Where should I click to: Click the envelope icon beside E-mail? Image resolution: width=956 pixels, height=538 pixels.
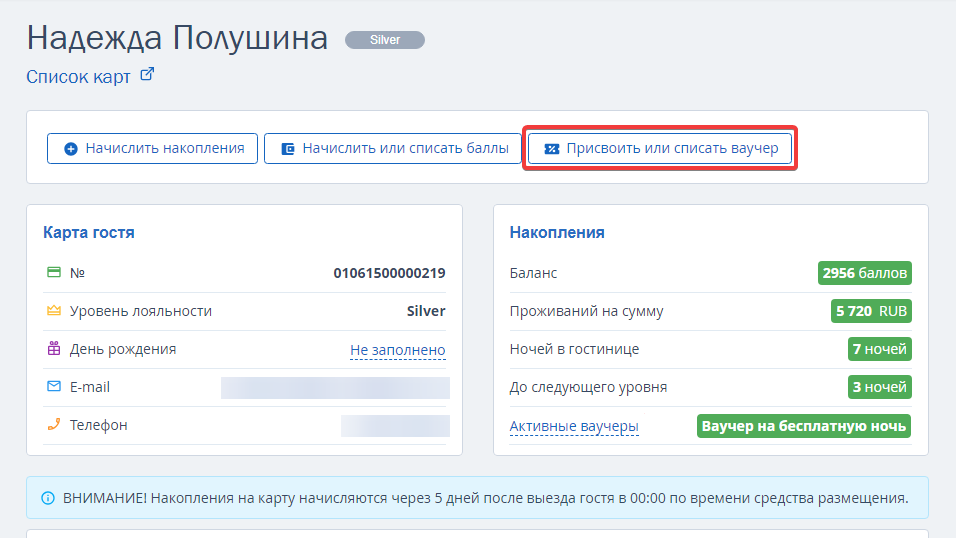click(54, 386)
